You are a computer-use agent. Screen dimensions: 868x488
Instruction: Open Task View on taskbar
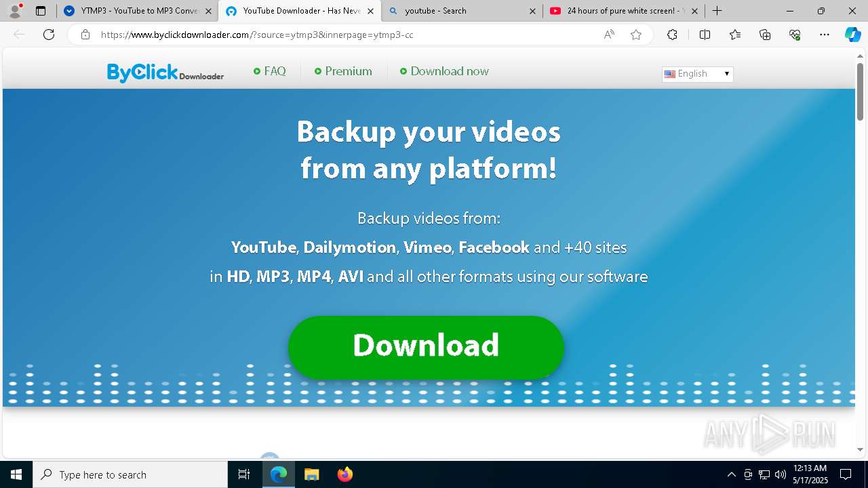coord(244,474)
